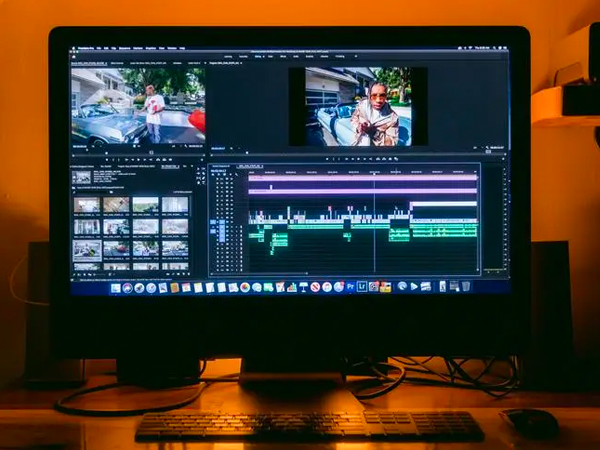Open Lightroom from the Dock

coord(362,287)
